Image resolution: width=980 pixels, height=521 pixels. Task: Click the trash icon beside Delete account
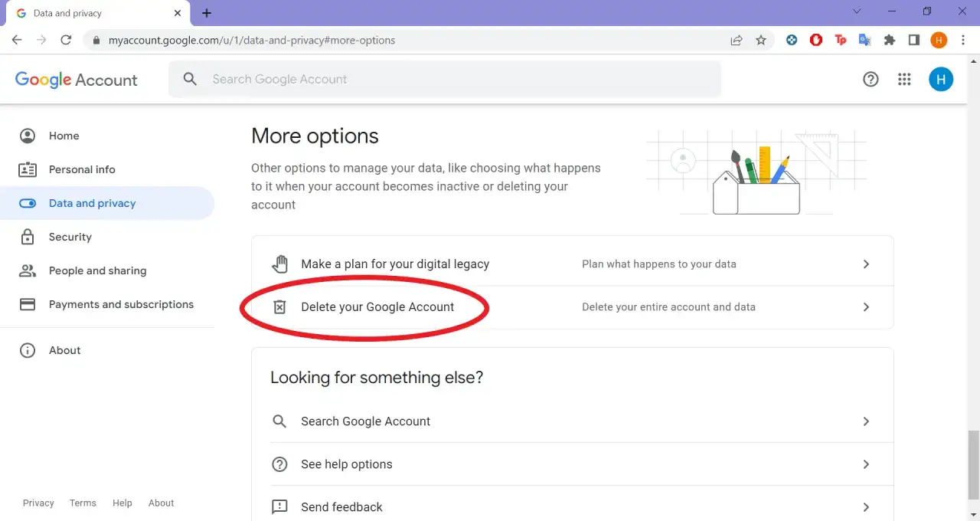[x=280, y=307]
